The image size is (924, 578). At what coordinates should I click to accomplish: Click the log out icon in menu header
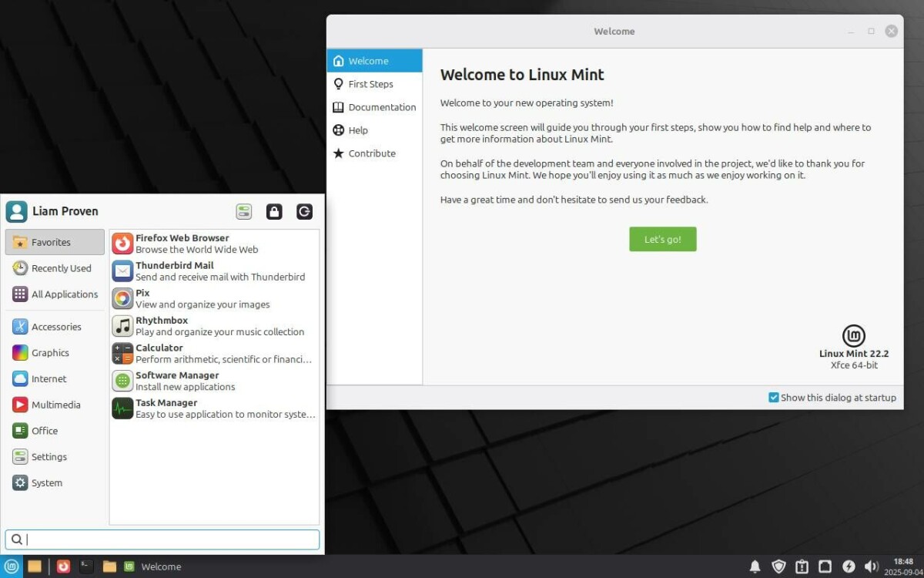[x=304, y=212]
